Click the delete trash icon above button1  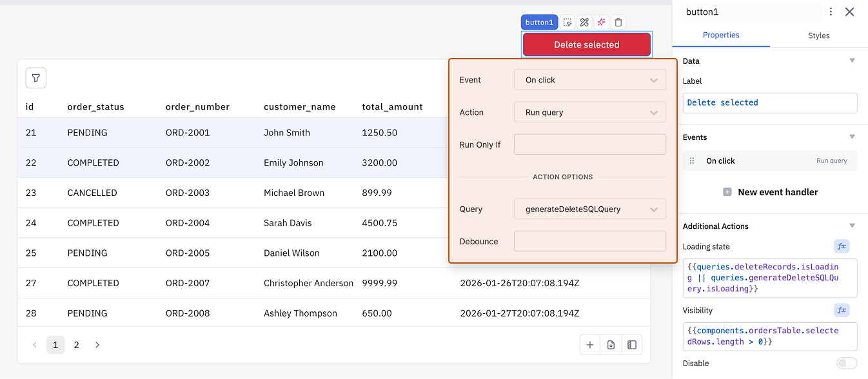(x=618, y=23)
